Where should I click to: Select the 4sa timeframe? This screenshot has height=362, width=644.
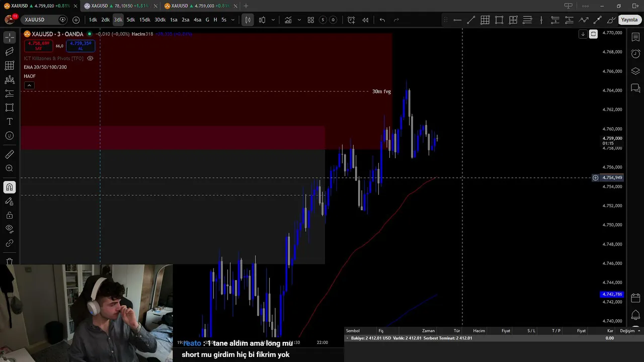tap(197, 20)
